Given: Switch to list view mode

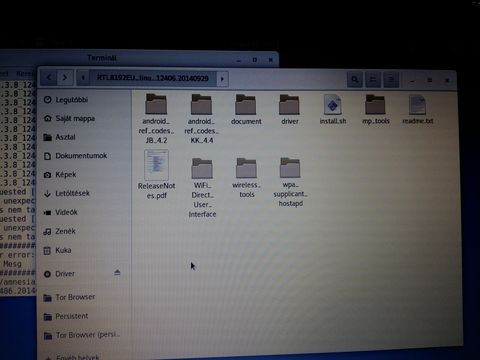Looking at the screenshot, I should (373, 80).
